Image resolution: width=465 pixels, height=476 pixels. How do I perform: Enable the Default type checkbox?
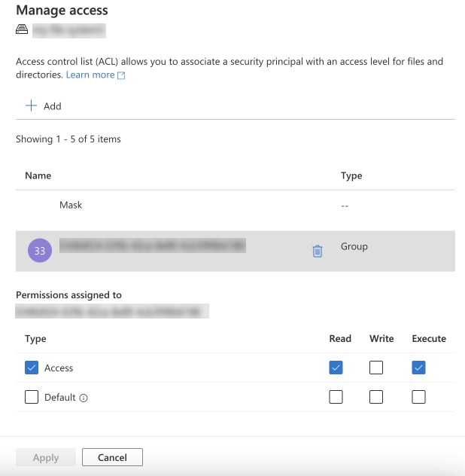[32, 397]
